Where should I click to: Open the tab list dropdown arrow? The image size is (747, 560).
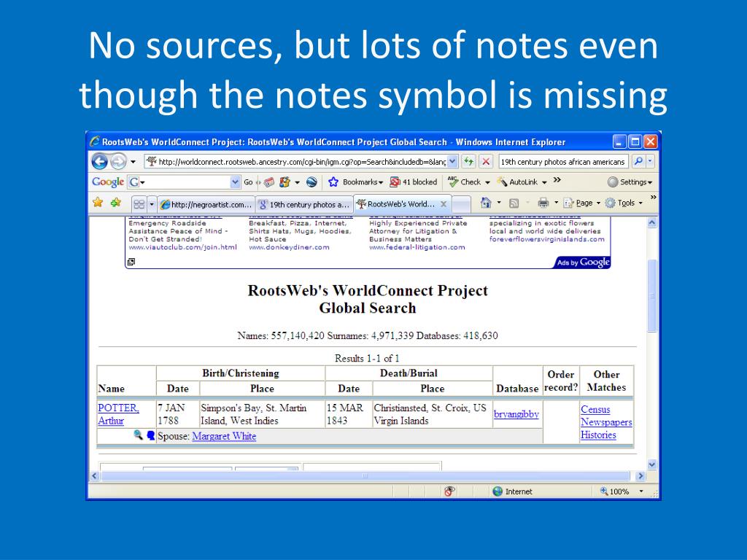pyautogui.click(x=152, y=204)
